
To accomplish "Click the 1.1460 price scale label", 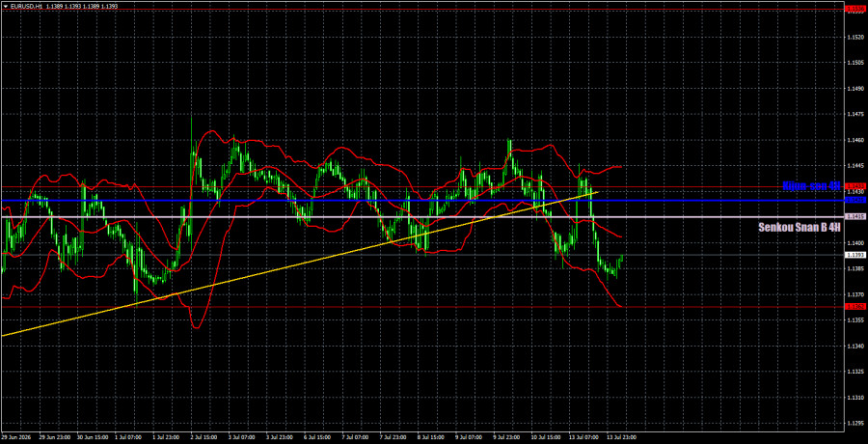I will tap(854, 140).
